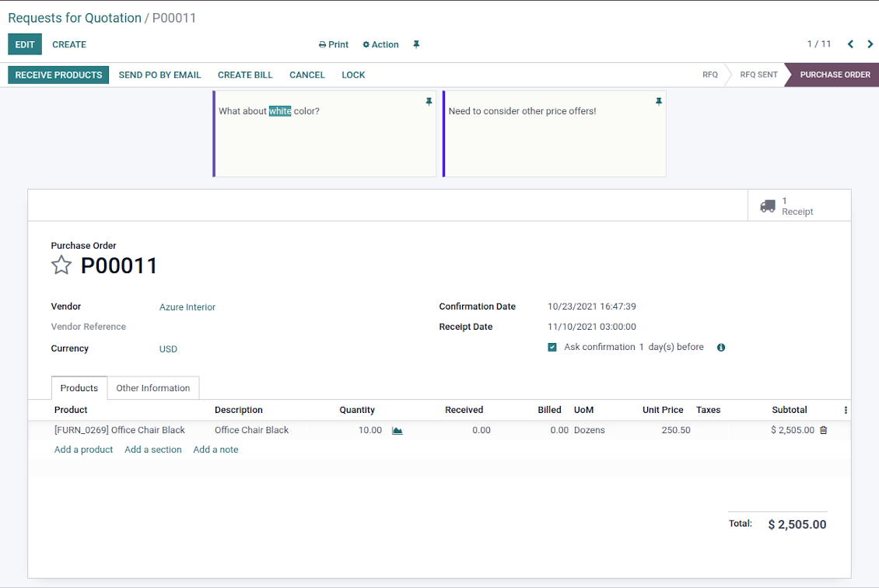Open the forecast chart icon beside quantity

(397, 431)
